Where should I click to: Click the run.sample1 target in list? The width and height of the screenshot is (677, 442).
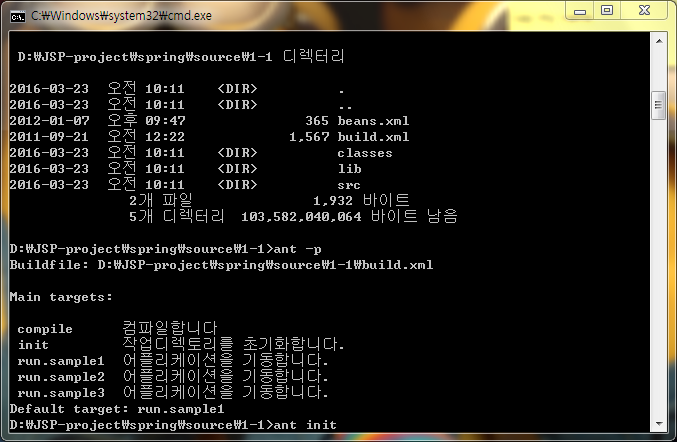coord(61,361)
